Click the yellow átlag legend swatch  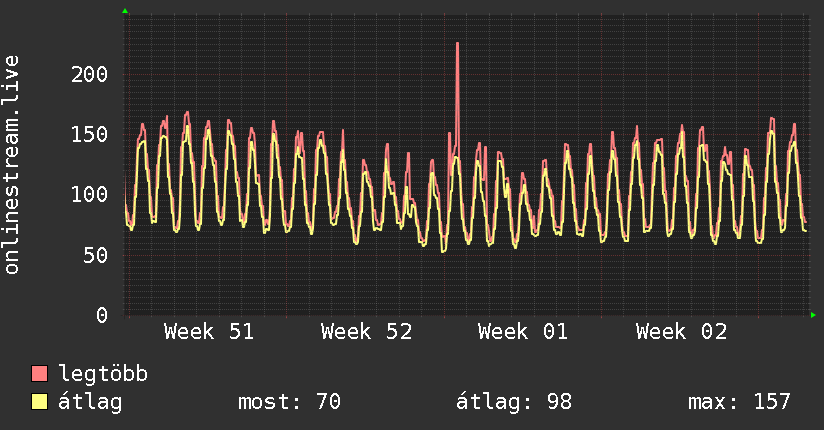coord(39,401)
